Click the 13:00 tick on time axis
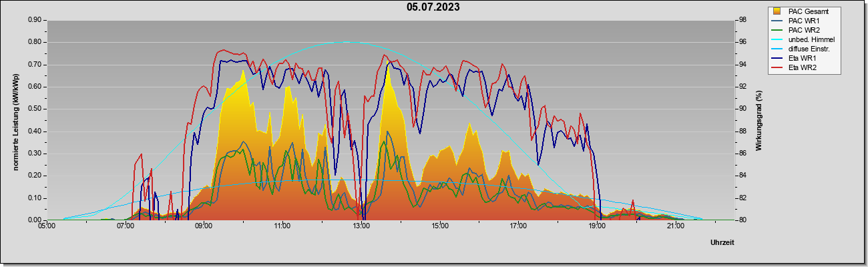The image size is (868, 267). 361,226
